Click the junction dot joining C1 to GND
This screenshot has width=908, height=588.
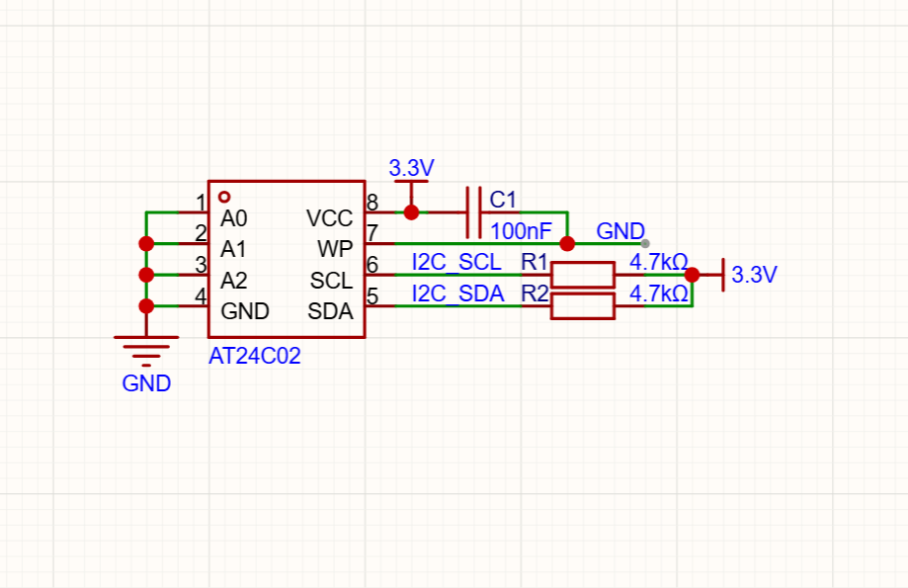[567, 244]
